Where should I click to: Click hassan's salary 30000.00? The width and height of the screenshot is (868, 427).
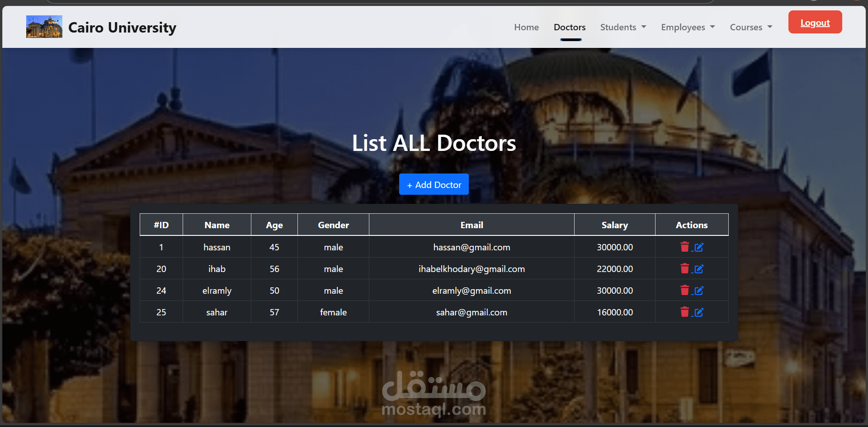coord(615,247)
